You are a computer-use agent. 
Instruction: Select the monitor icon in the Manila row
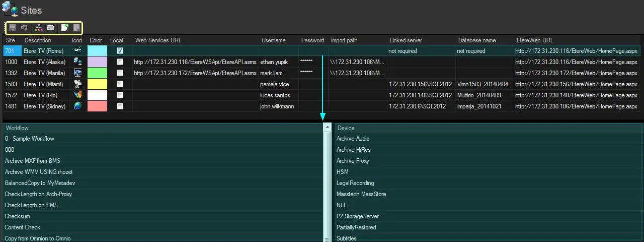(77, 73)
